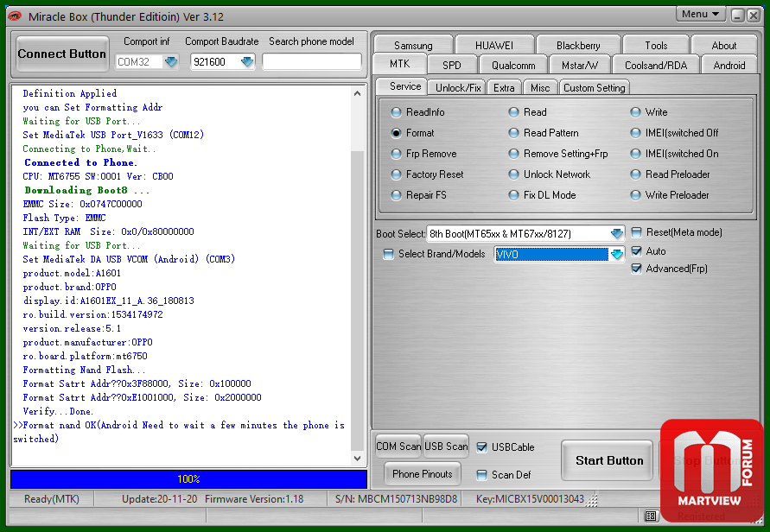This screenshot has height=532, width=770.
Task: Click the COM Scan button
Action: 398,446
